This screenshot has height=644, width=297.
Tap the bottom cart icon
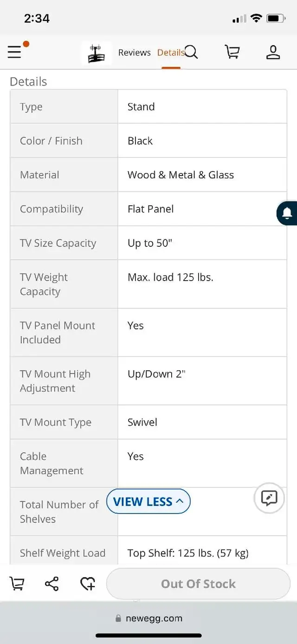coord(17,584)
